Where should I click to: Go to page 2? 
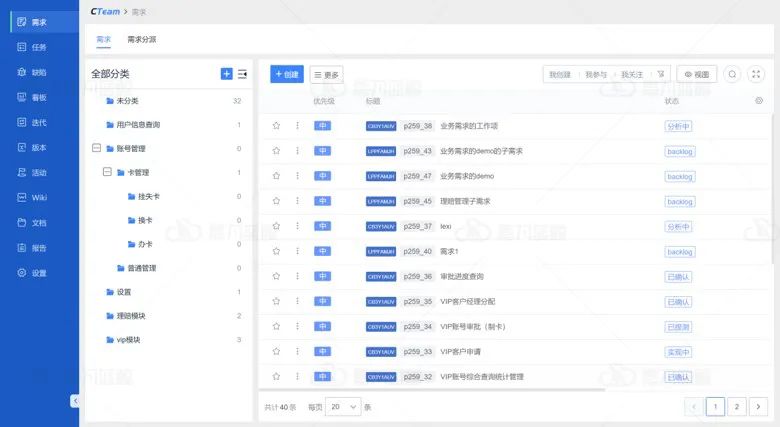pyautogui.click(x=737, y=407)
